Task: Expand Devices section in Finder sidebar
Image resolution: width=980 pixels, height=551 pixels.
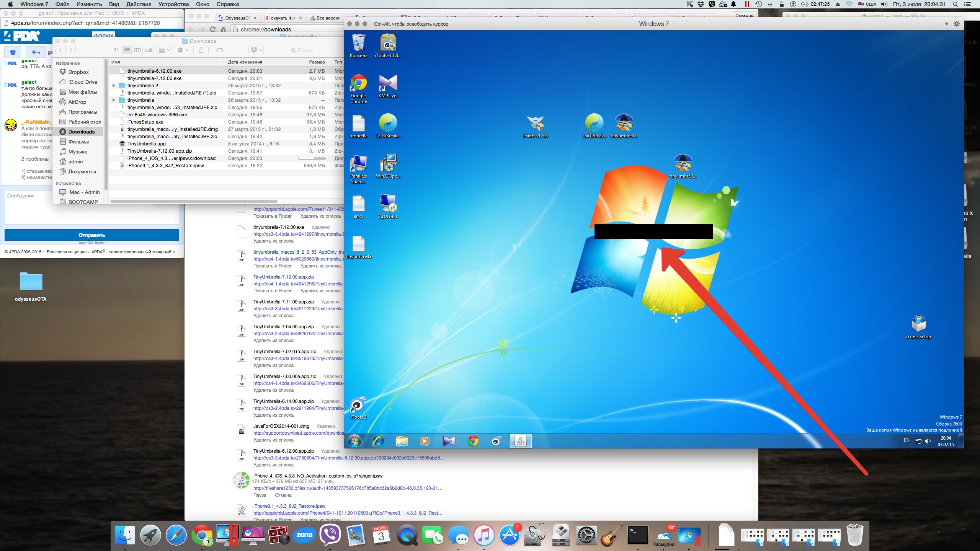Action: coord(69,183)
